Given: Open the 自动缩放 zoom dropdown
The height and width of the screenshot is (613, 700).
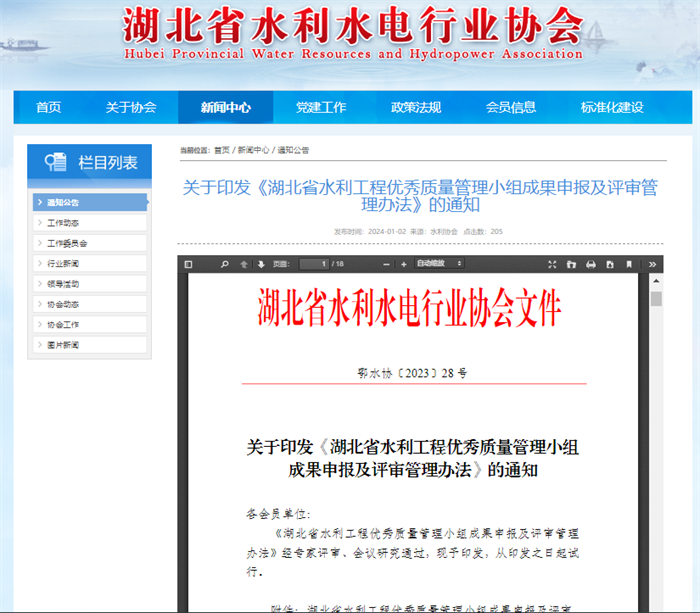Looking at the screenshot, I should [x=439, y=263].
